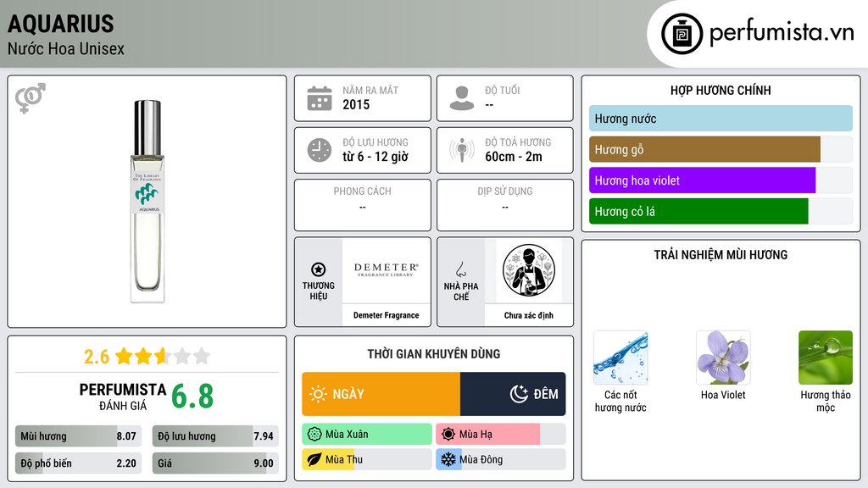Open the Demeter Fragrance Library logo
This screenshot has width=868, height=488.
[x=387, y=270]
